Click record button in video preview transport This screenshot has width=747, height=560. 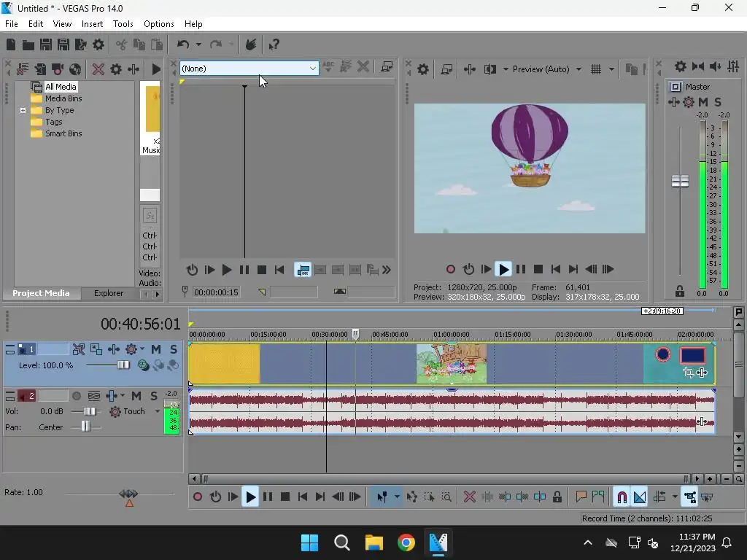click(x=451, y=270)
